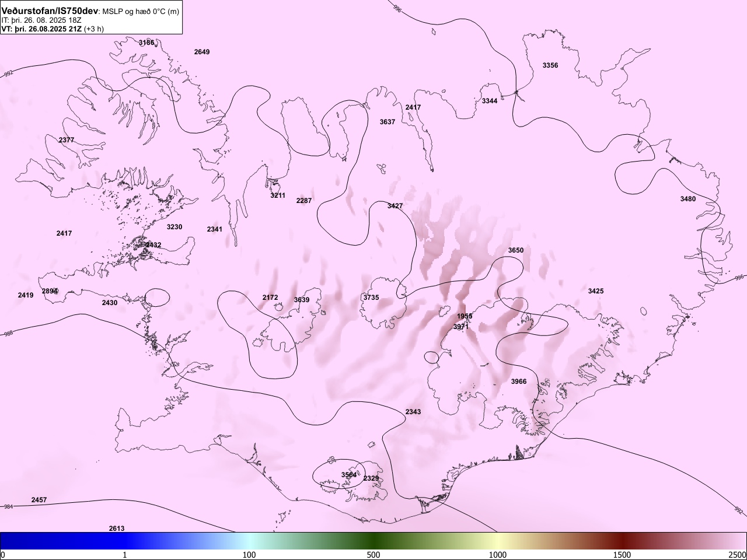Click the colorbar label 1
The image size is (747, 560).
pyautogui.click(x=125, y=554)
